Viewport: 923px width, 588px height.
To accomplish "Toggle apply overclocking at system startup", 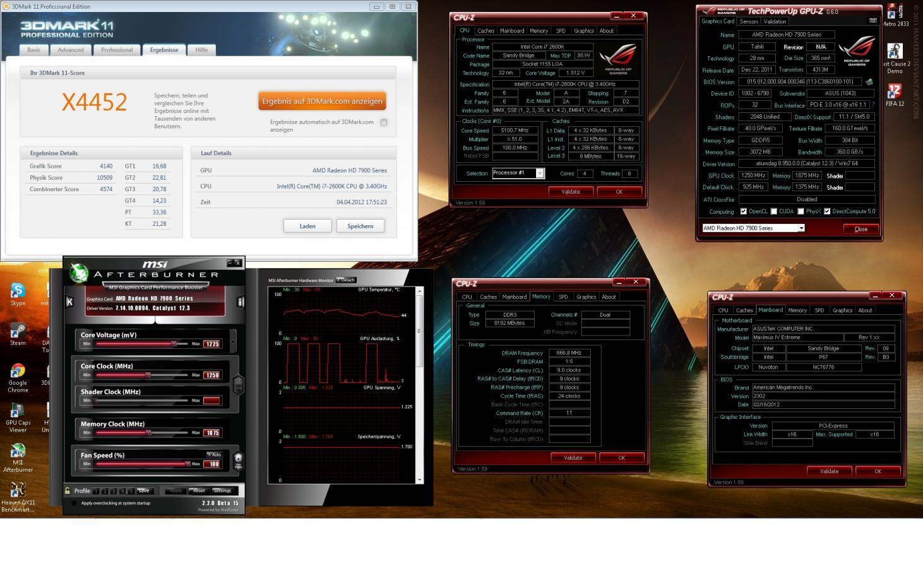I will click(x=74, y=503).
